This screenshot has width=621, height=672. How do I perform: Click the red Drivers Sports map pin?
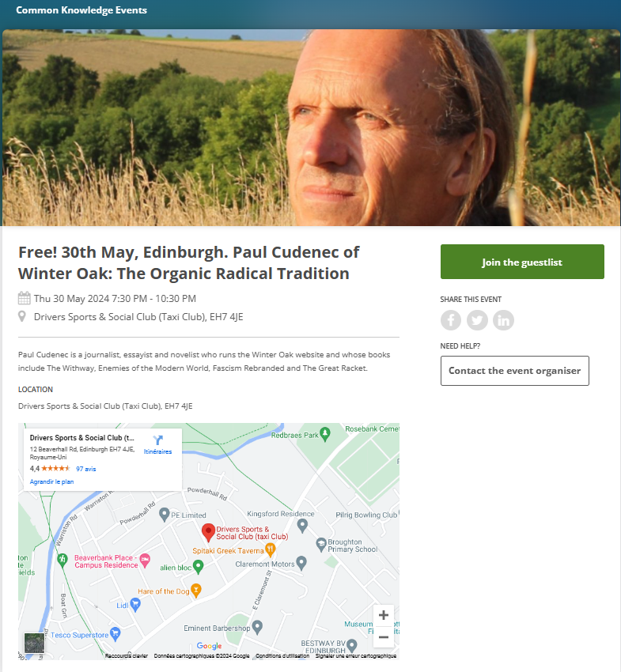pos(208,531)
